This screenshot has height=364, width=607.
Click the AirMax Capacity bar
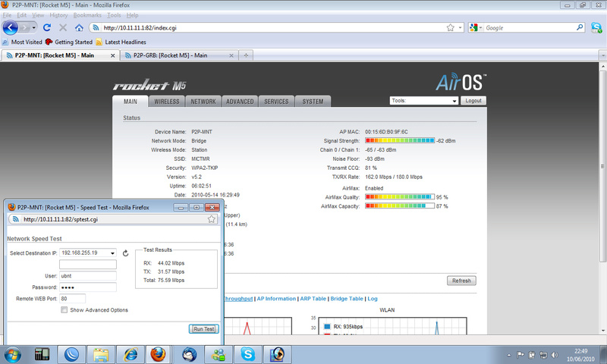click(400, 206)
